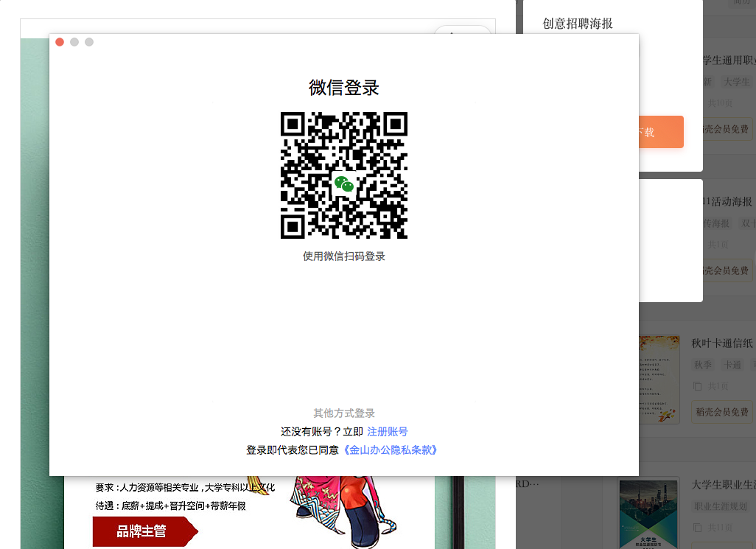Click the 微信登录 title text
756x549 pixels.
point(344,88)
